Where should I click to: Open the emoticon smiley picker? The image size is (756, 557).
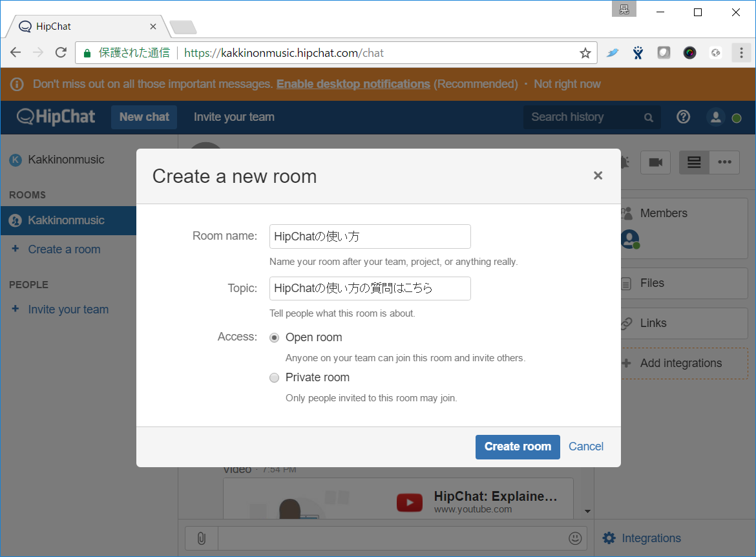pyautogui.click(x=575, y=538)
